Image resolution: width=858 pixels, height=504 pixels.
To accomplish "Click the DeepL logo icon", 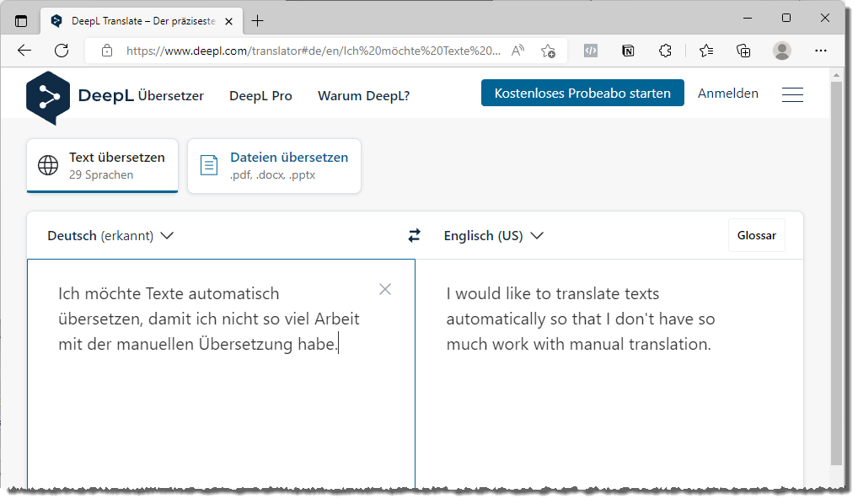I will [47, 96].
